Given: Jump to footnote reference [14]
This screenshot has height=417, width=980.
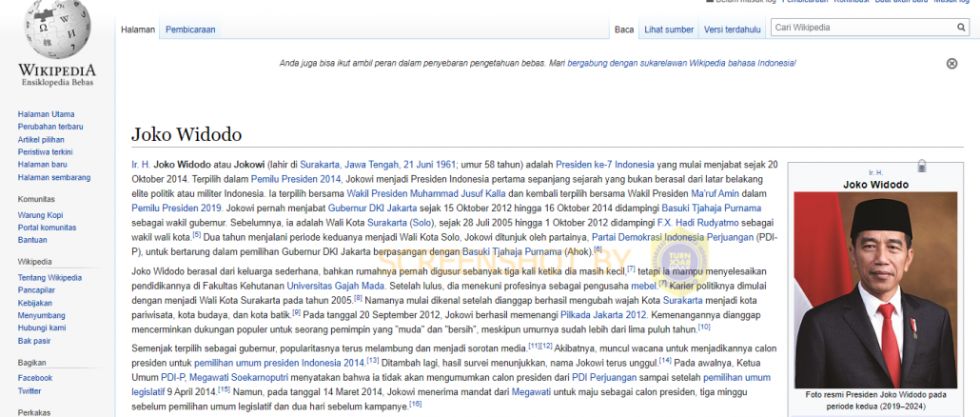Looking at the screenshot, I should coord(665,360).
